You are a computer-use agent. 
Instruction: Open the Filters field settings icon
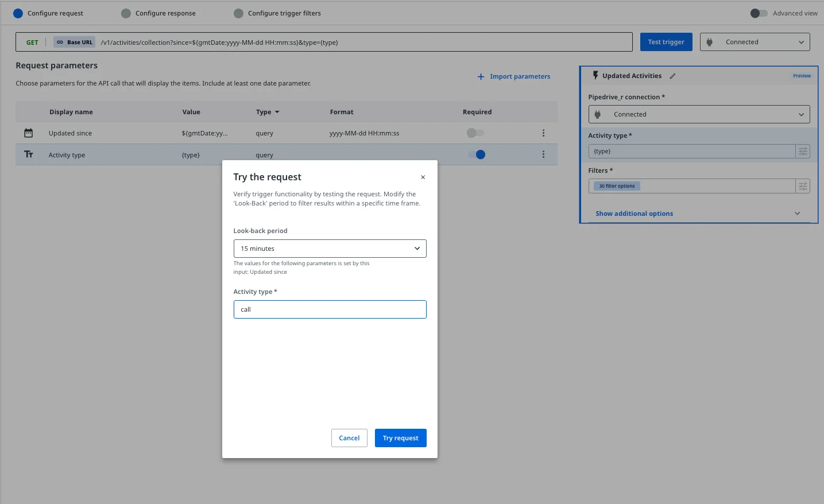pyautogui.click(x=803, y=186)
